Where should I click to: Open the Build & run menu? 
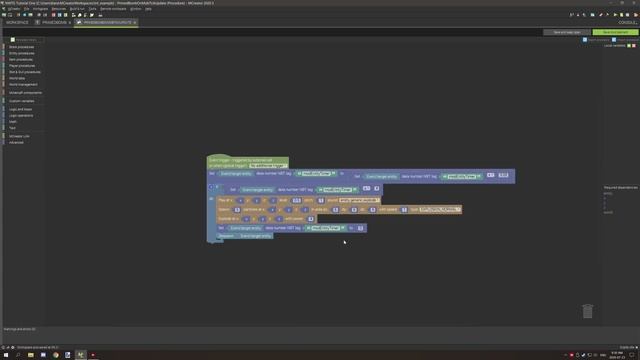coord(77,9)
